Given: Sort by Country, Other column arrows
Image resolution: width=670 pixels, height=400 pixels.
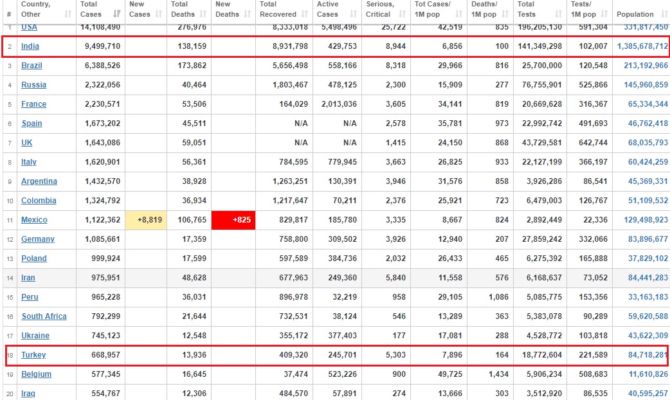Looking at the screenshot, I should point(68,14).
